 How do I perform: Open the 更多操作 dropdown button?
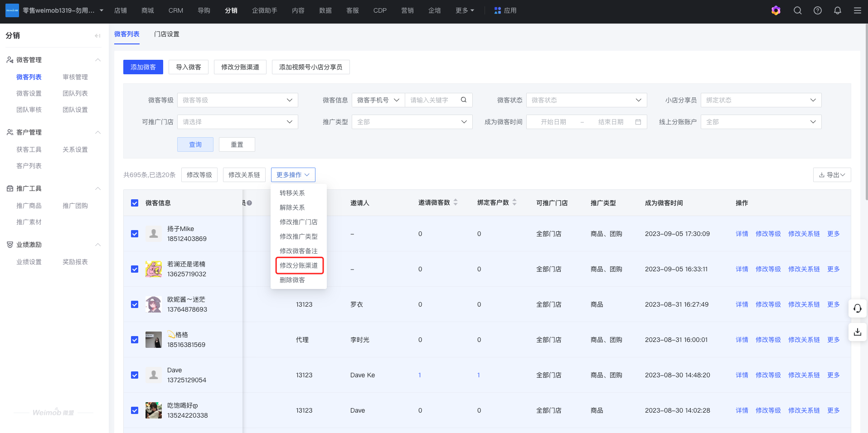tap(293, 175)
